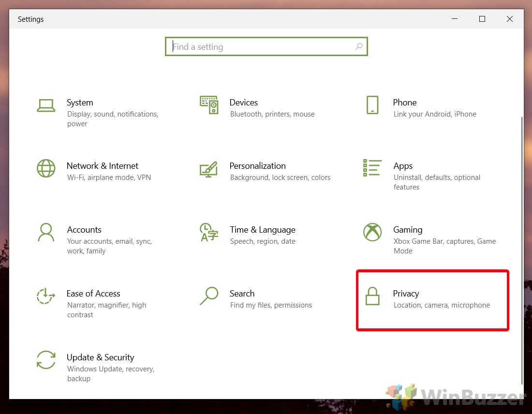
Task: Click 'Bluetooth, printers, mouse' description
Action: (272, 114)
